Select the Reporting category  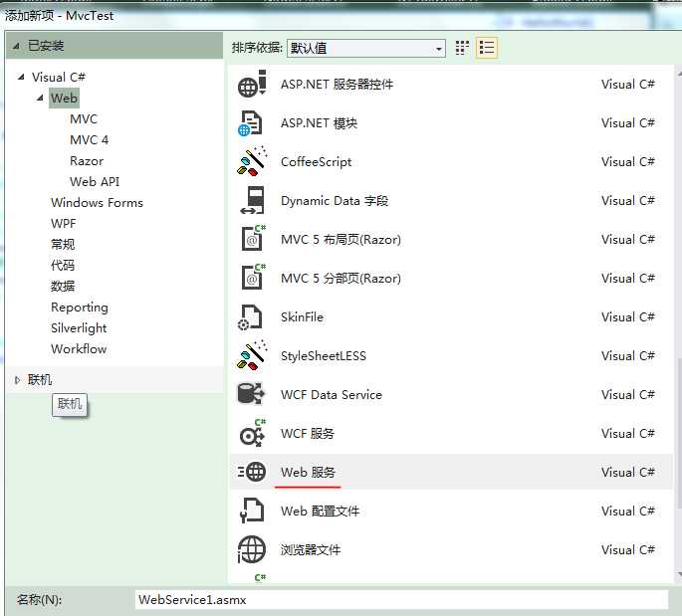pos(80,307)
